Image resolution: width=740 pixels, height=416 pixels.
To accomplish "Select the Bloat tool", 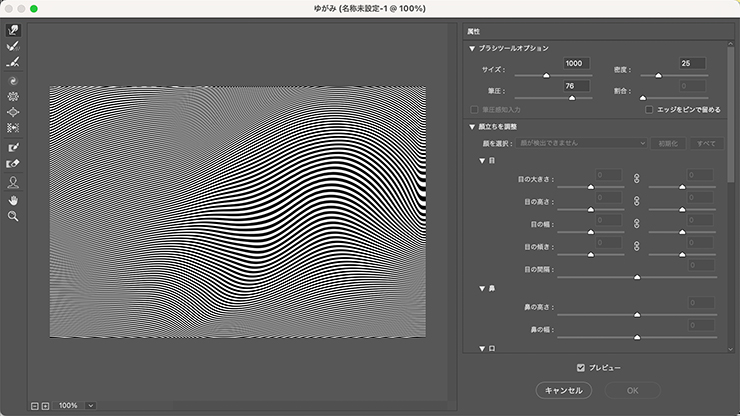I will 14,112.
